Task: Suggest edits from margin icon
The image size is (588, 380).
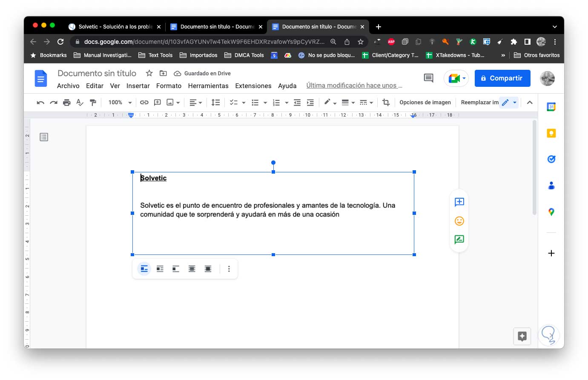Action: pyautogui.click(x=459, y=240)
